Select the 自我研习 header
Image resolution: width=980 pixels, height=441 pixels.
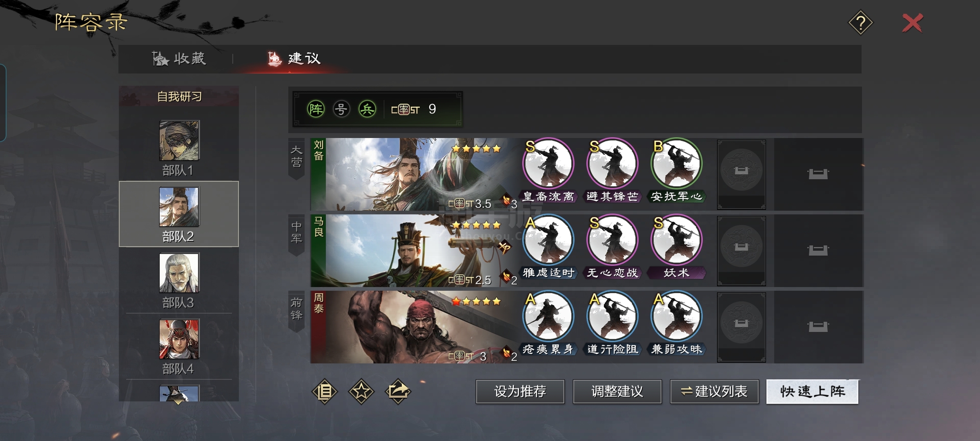[x=179, y=97]
